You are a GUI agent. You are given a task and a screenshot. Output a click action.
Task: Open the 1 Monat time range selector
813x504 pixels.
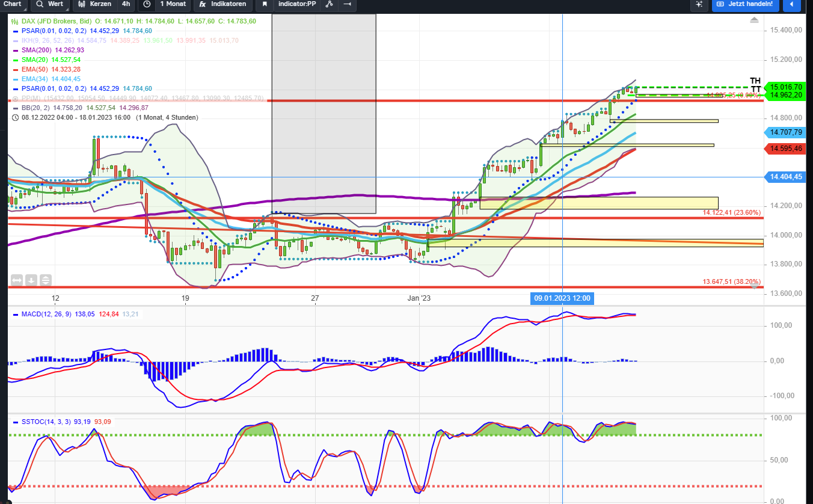coord(174,4)
